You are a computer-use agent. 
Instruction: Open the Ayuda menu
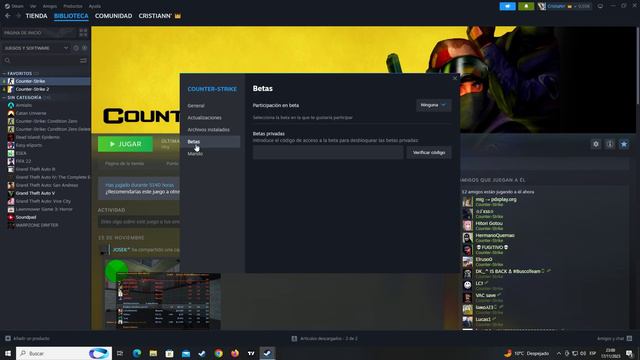click(x=95, y=6)
